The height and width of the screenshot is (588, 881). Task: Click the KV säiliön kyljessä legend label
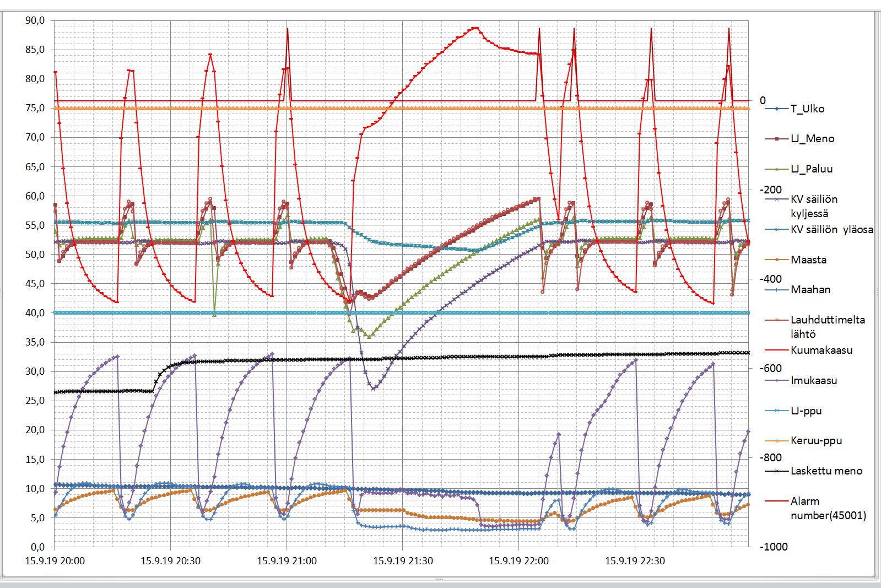click(814, 206)
